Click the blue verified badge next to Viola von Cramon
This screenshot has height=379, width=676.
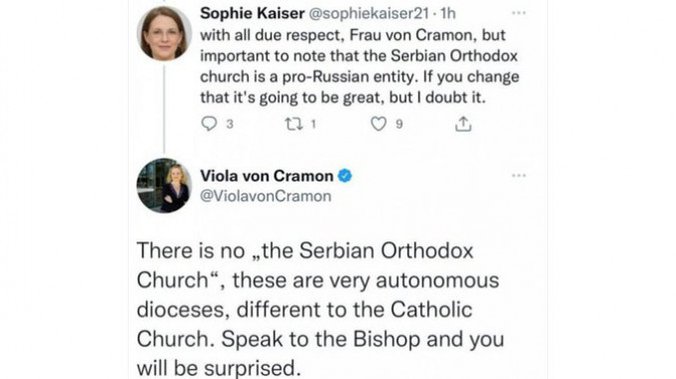(344, 176)
